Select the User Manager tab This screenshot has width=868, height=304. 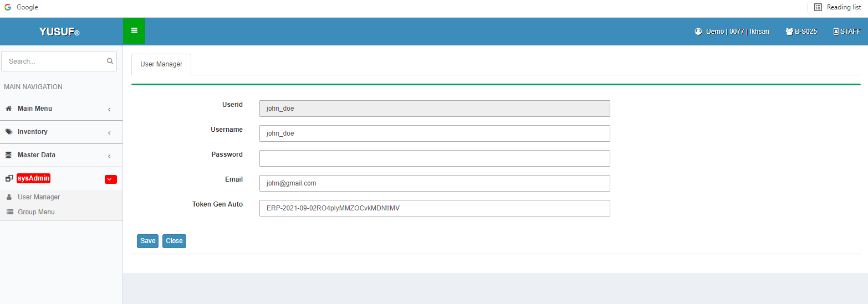[x=161, y=64]
